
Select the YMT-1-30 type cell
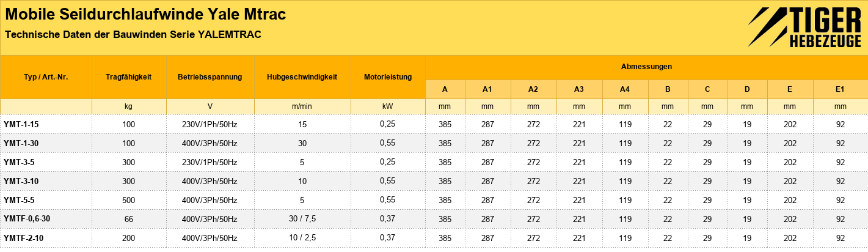point(46,143)
